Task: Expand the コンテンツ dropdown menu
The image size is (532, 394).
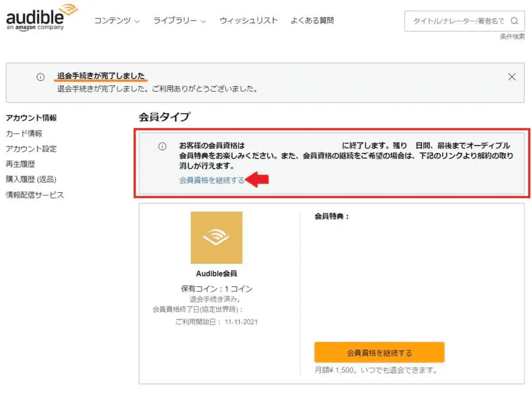Action: click(117, 20)
